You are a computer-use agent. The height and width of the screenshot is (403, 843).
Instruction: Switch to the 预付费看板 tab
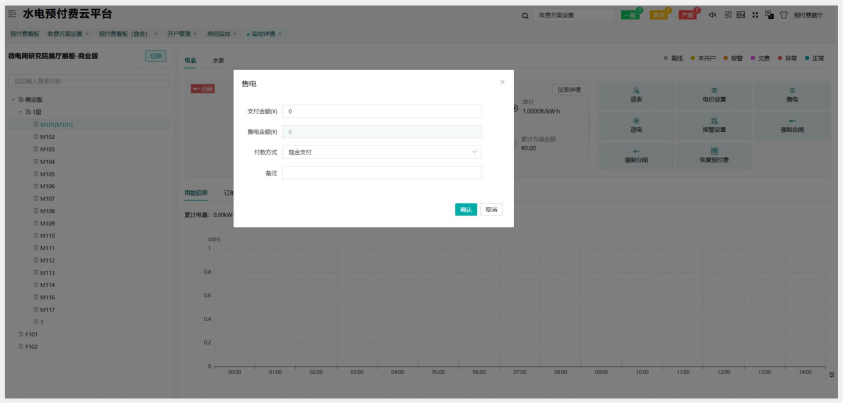25,34
